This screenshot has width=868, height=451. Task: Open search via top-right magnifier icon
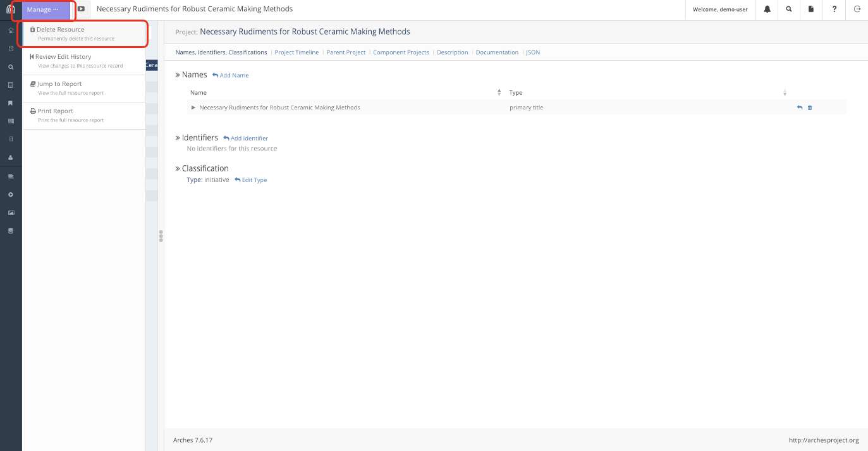tap(788, 9)
